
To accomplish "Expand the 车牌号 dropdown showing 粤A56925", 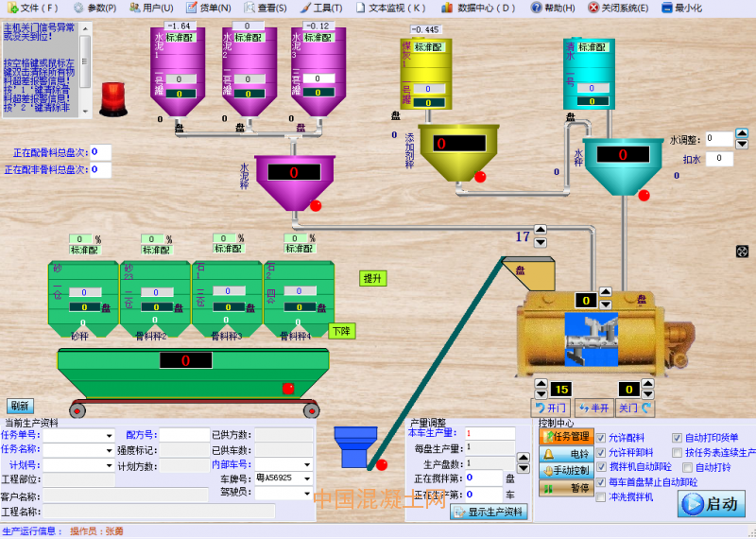I will 307,478.
